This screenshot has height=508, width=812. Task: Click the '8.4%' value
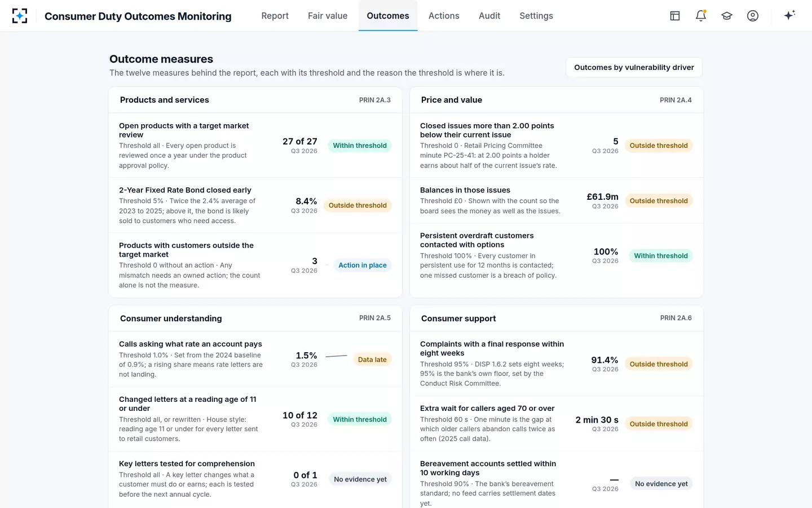(x=306, y=201)
